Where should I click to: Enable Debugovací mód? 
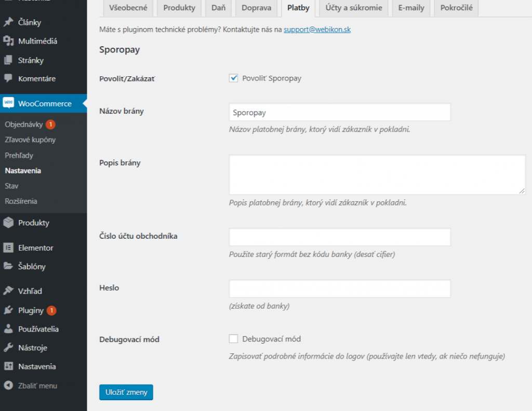pos(233,338)
